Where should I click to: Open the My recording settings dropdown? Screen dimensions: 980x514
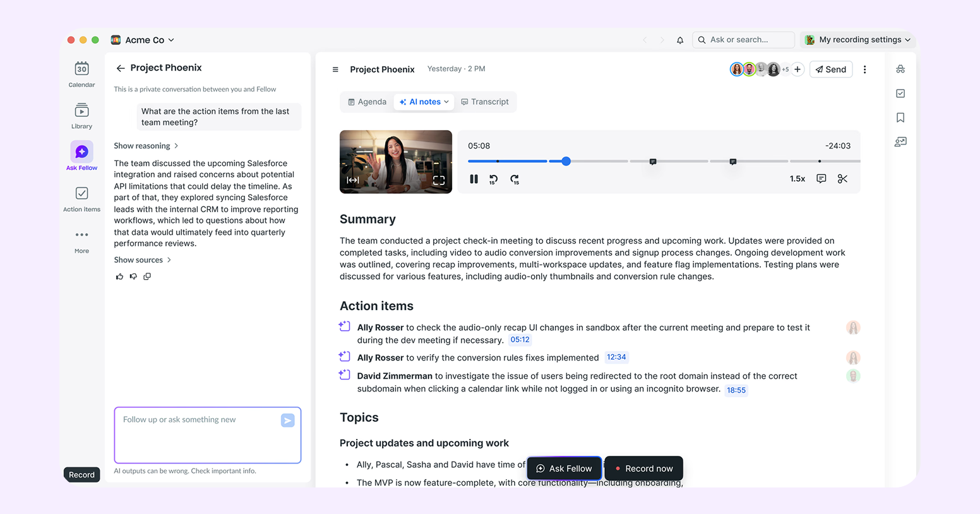click(858, 40)
